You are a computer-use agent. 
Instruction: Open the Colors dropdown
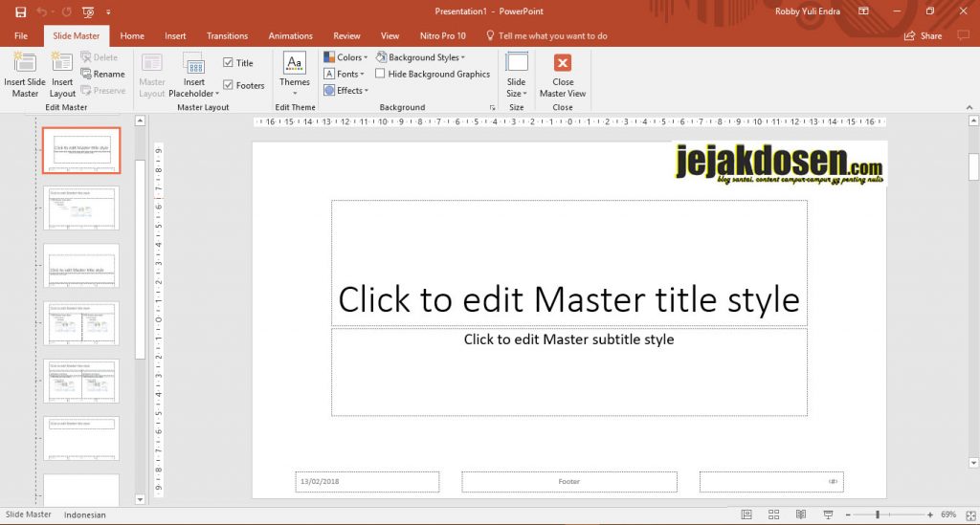(x=345, y=56)
